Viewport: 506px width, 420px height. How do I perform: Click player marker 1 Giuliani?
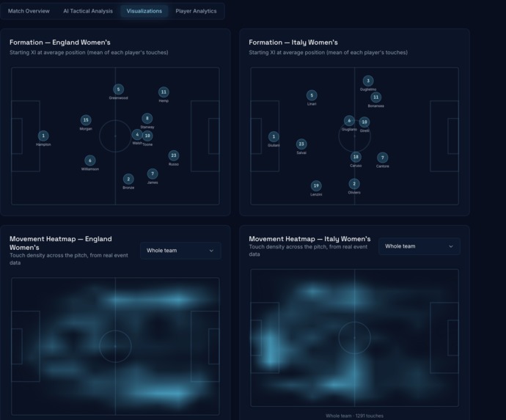pyautogui.click(x=274, y=137)
